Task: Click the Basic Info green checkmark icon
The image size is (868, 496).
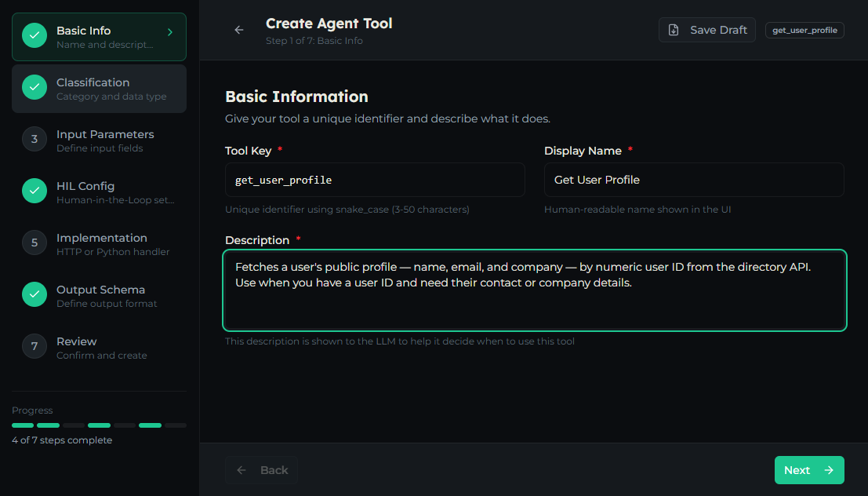Action: click(x=35, y=35)
